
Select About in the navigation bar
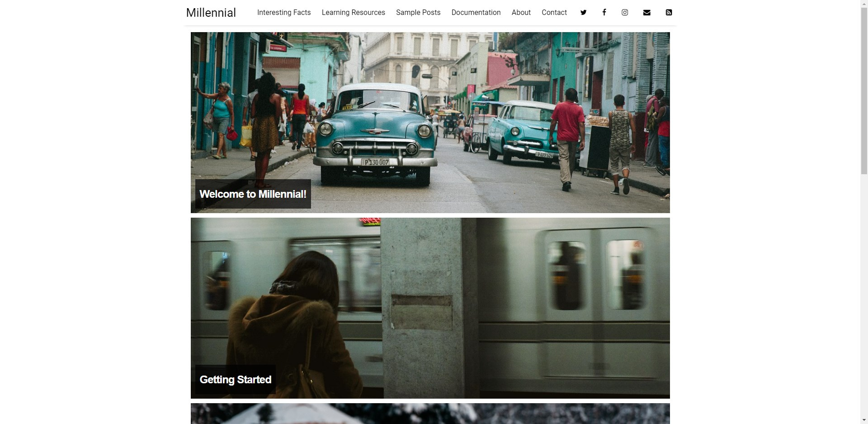tap(521, 13)
